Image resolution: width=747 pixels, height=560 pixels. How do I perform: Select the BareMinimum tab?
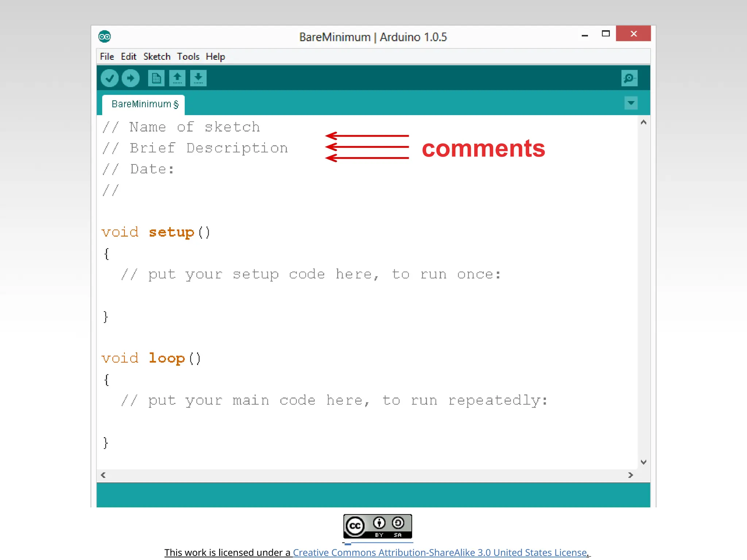pyautogui.click(x=144, y=104)
